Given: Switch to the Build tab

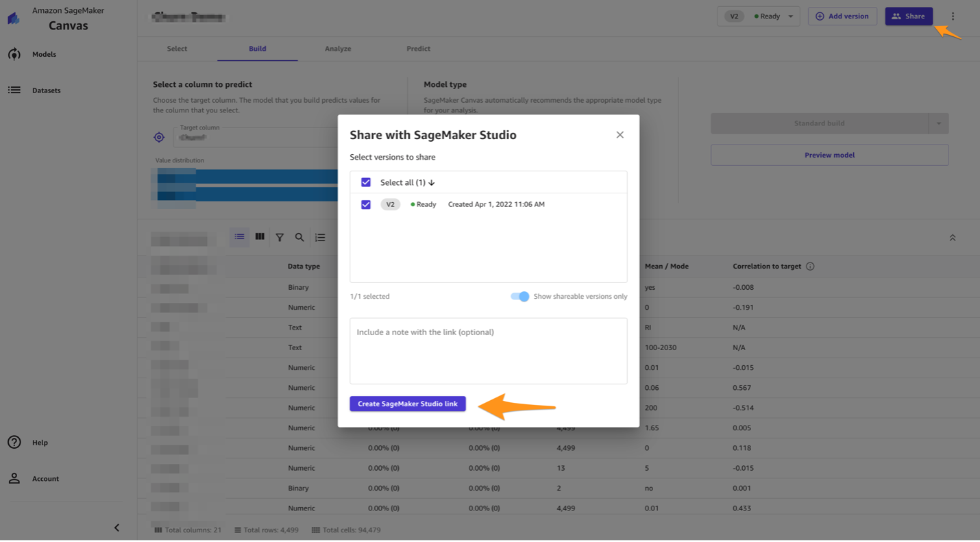Looking at the screenshot, I should click(x=258, y=49).
